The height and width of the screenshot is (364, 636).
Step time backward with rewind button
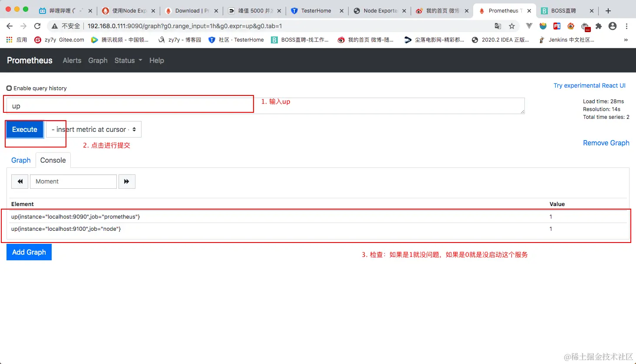tap(20, 181)
